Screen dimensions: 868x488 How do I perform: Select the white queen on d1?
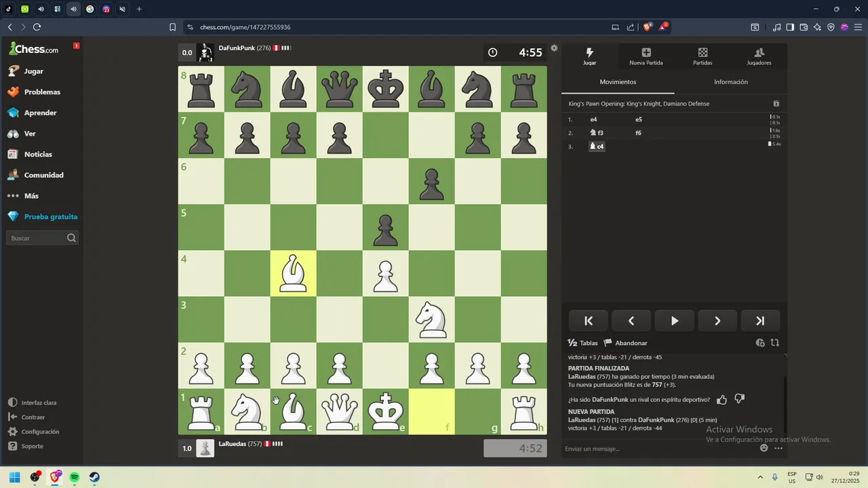click(x=339, y=411)
